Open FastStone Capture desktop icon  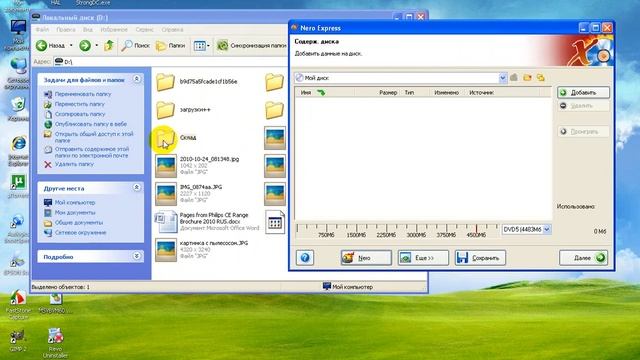[x=18, y=304]
